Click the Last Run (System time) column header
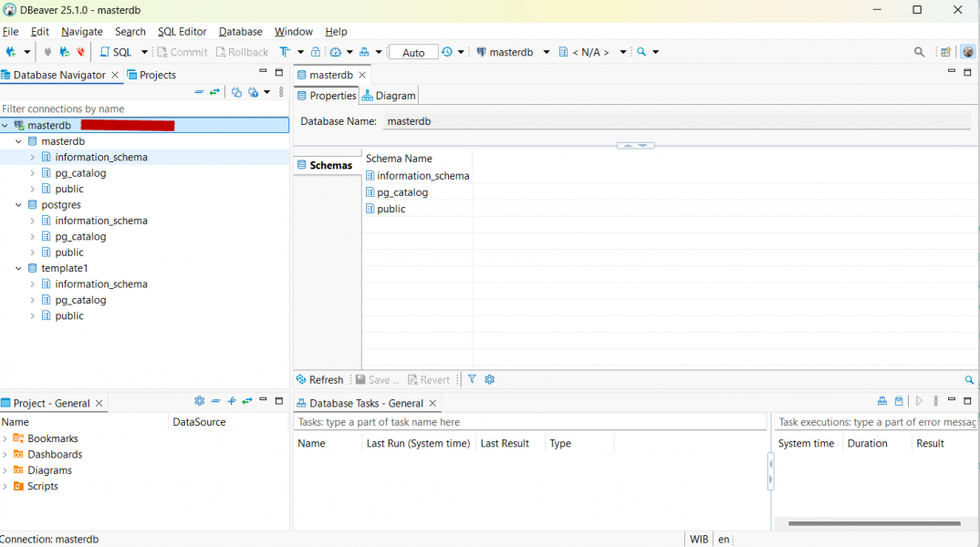 418,443
